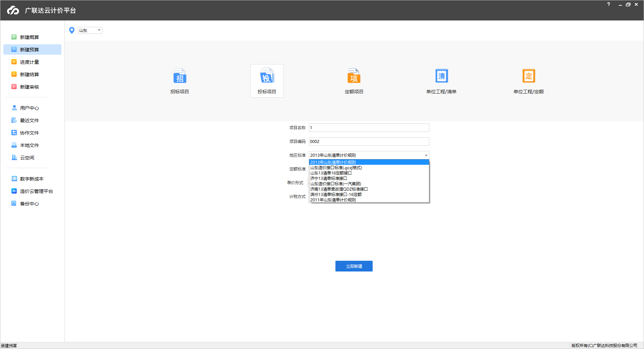Click the 用户中心 person icon

click(14, 108)
